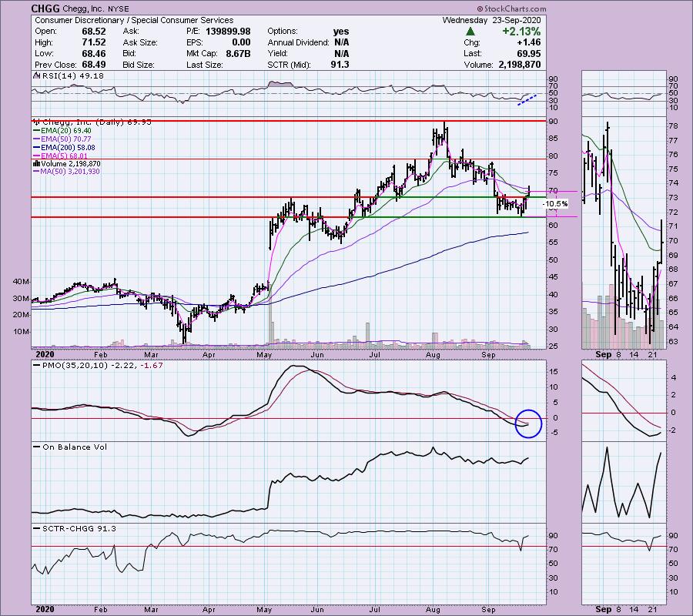Click the 63 price label on the zoomed chart axis
The image size is (693, 616).
point(674,342)
